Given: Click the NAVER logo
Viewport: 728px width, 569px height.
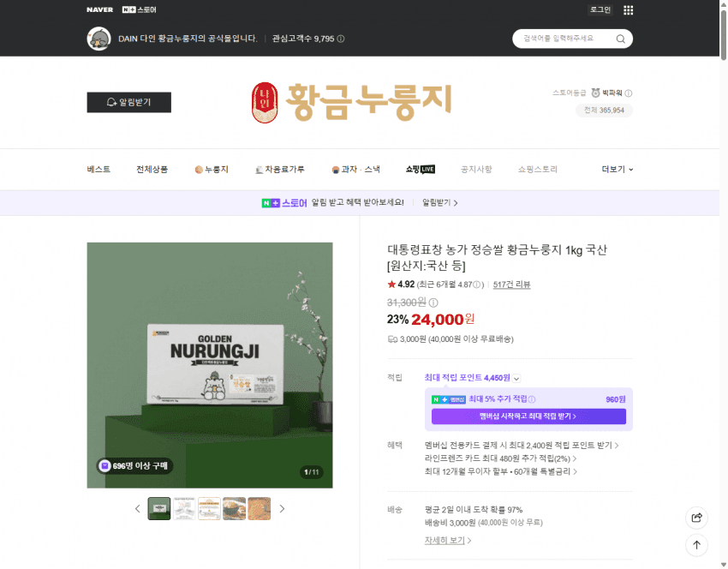Looking at the screenshot, I should (99, 9).
